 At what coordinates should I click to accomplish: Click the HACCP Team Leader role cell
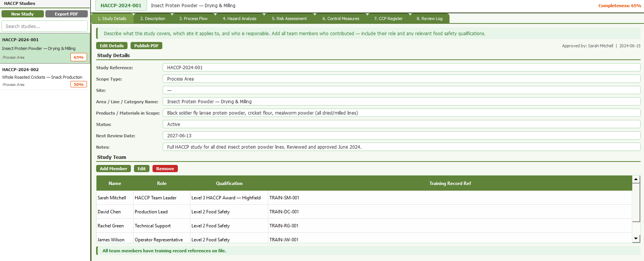[x=162, y=197]
